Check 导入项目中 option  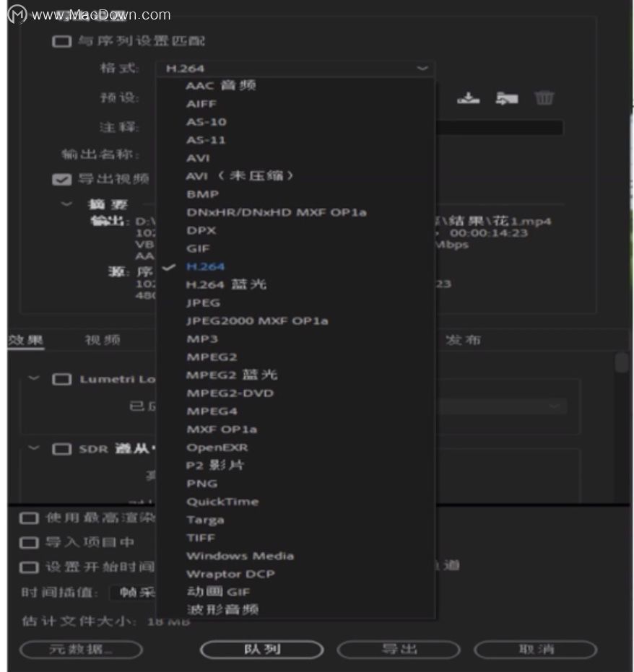pyautogui.click(x=29, y=543)
